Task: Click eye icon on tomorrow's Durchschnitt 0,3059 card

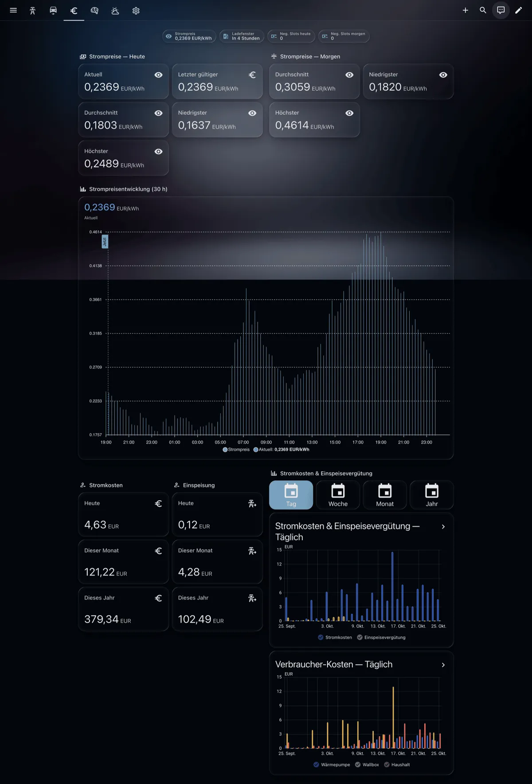Action: tap(349, 75)
